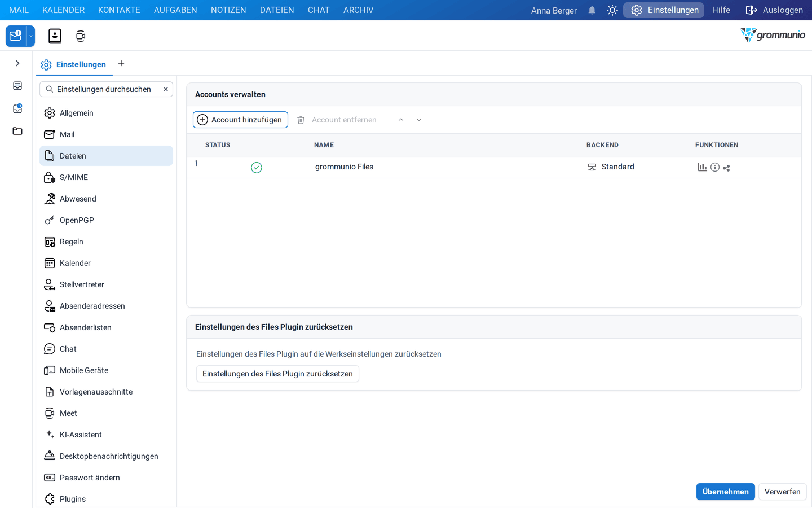Open the Regeln settings category

tap(106, 242)
